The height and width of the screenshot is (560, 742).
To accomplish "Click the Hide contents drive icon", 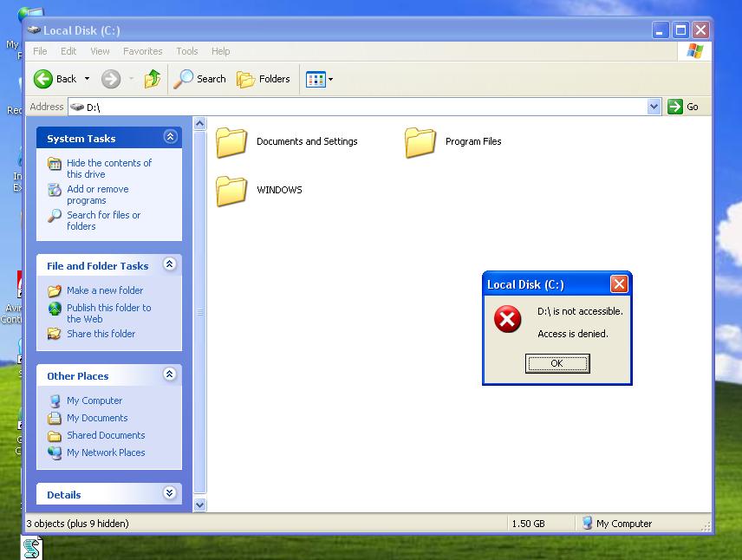I will (55, 164).
